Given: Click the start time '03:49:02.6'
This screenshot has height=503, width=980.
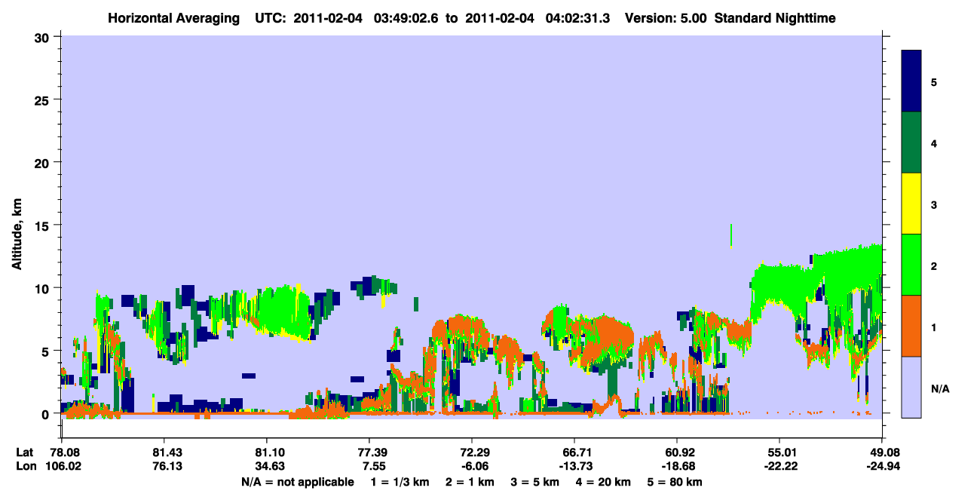Looking at the screenshot, I should pyautogui.click(x=407, y=17).
